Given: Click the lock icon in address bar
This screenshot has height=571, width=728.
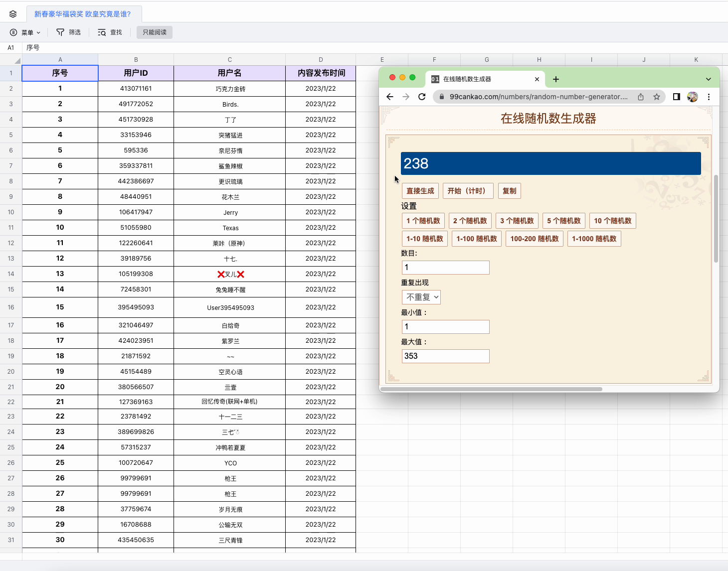Looking at the screenshot, I should pos(442,97).
